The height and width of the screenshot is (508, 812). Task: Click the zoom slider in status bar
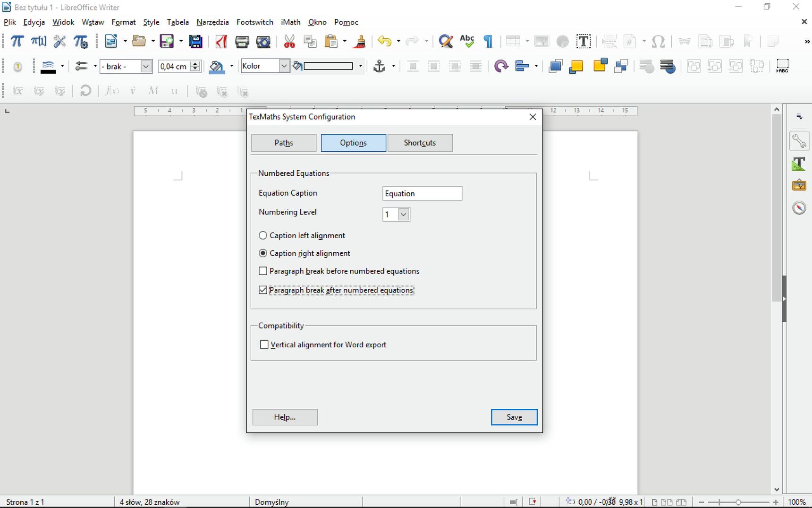(738, 502)
